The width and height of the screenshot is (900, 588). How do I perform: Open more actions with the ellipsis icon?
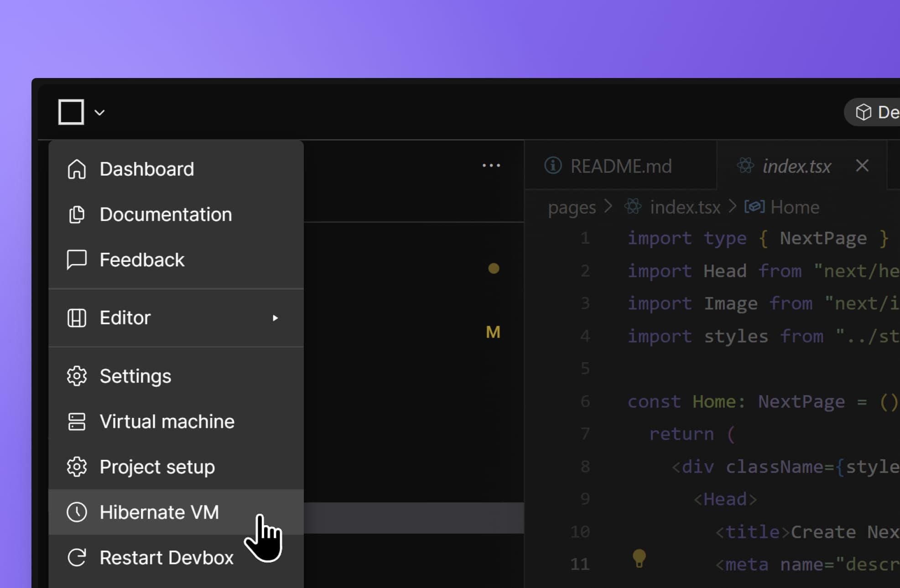(490, 166)
